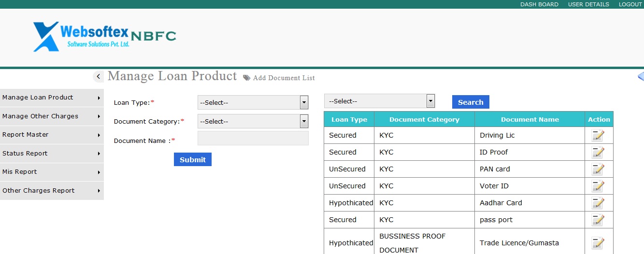Click the Manage Loan Product page heading

click(172, 76)
